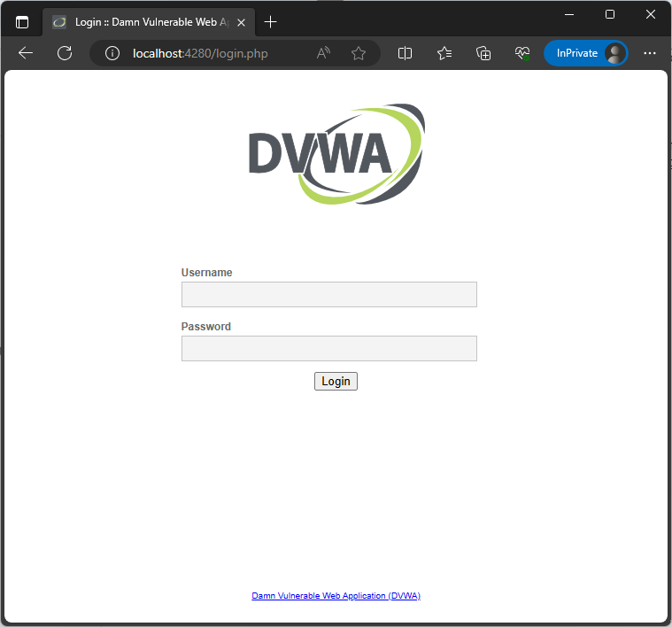Open Damn Vulnerable Web Application (DVWA) link

(336, 596)
